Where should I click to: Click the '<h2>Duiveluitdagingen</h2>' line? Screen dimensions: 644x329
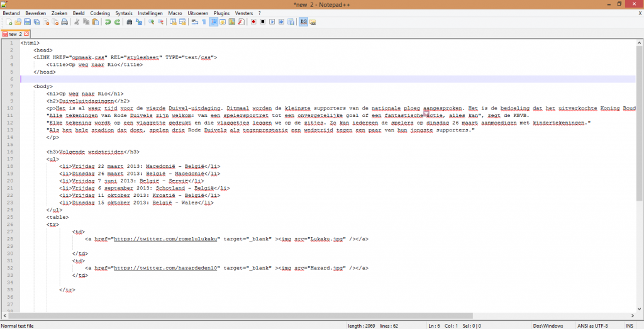click(88, 101)
